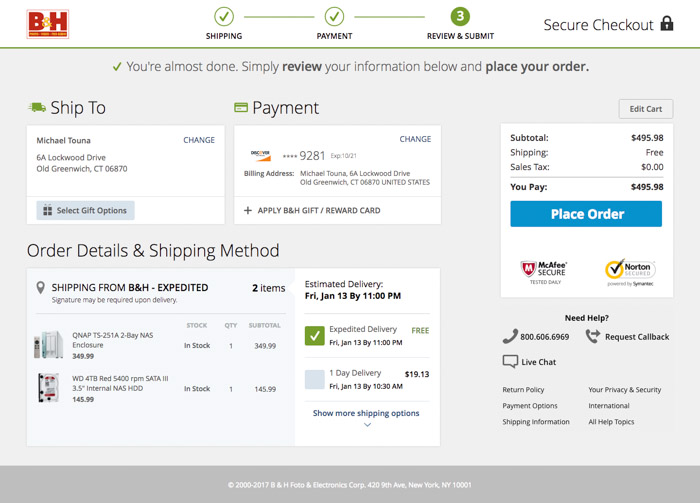Click the Place Order button
Screen dimensions: 700x503
click(x=586, y=214)
